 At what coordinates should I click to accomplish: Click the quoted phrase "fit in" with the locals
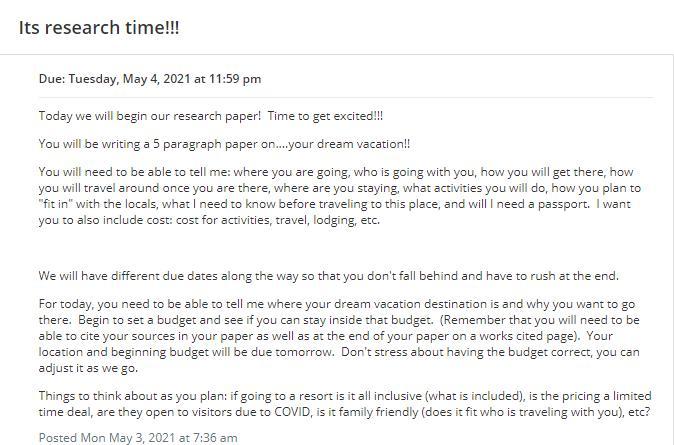point(97,204)
